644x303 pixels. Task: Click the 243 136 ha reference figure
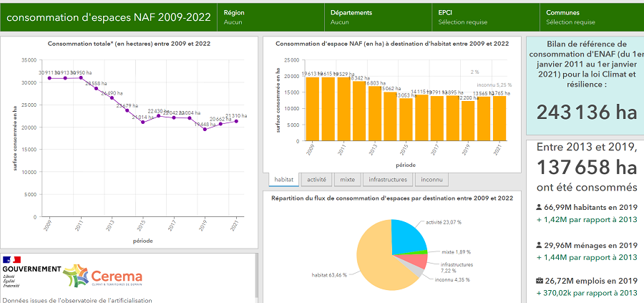pos(586,112)
